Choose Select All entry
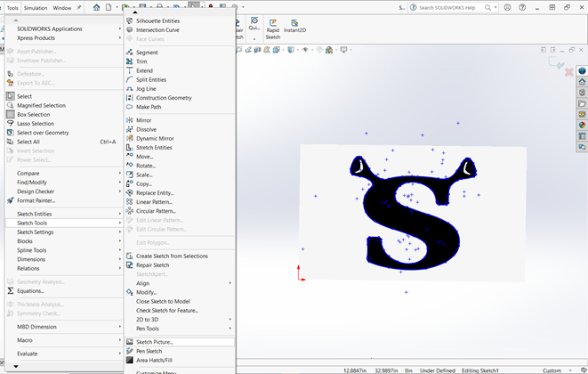The width and height of the screenshot is (588, 374). point(64,142)
